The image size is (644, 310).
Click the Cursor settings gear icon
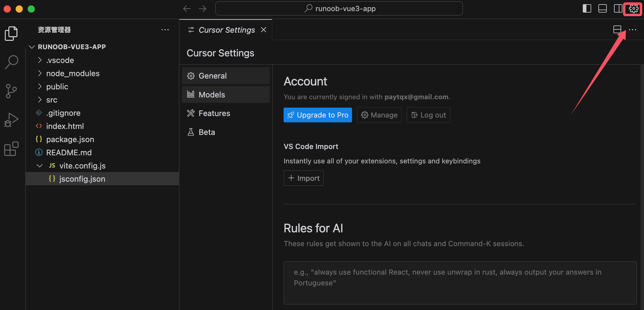[x=633, y=9]
